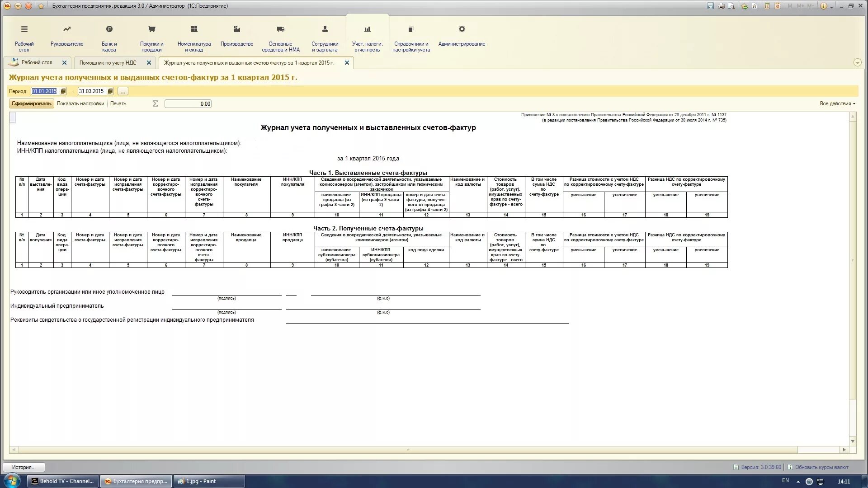Click the sum sigma icon
868x488 pixels.
point(155,103)
